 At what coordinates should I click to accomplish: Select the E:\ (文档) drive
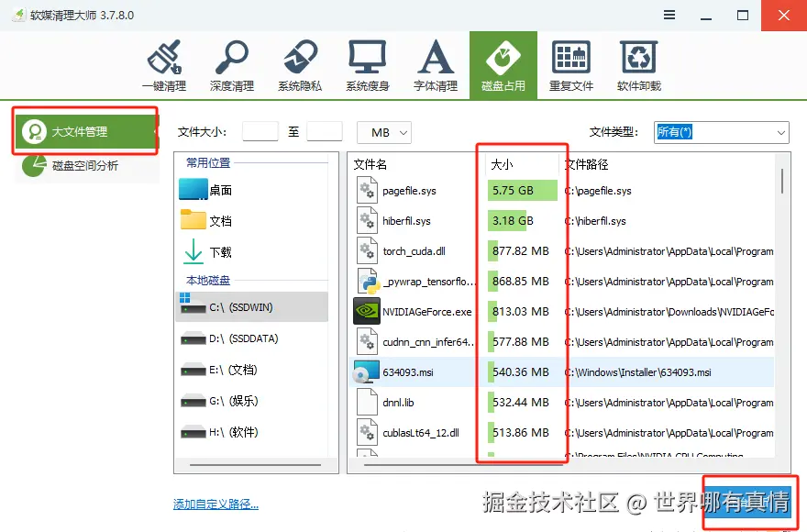pos(251,370)
